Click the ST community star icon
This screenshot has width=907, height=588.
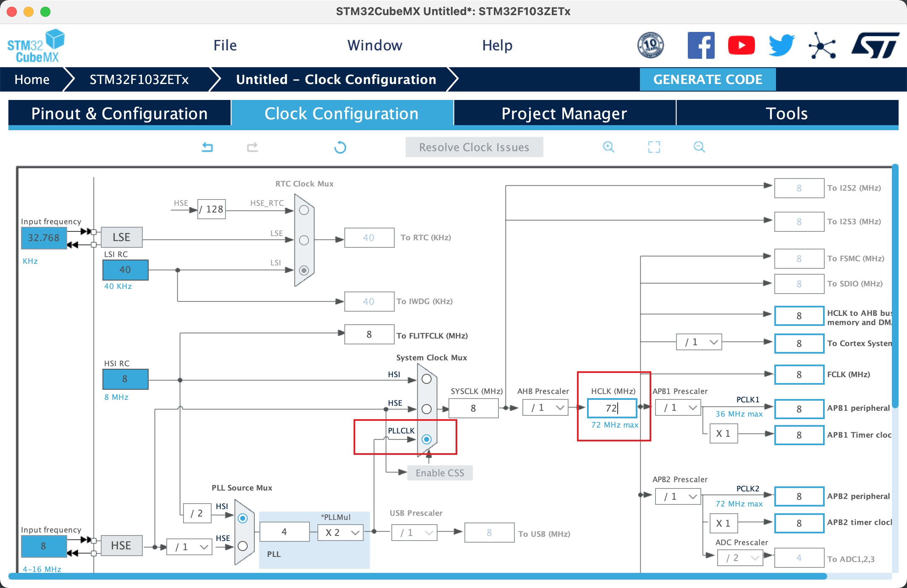[x=822, y=45]
